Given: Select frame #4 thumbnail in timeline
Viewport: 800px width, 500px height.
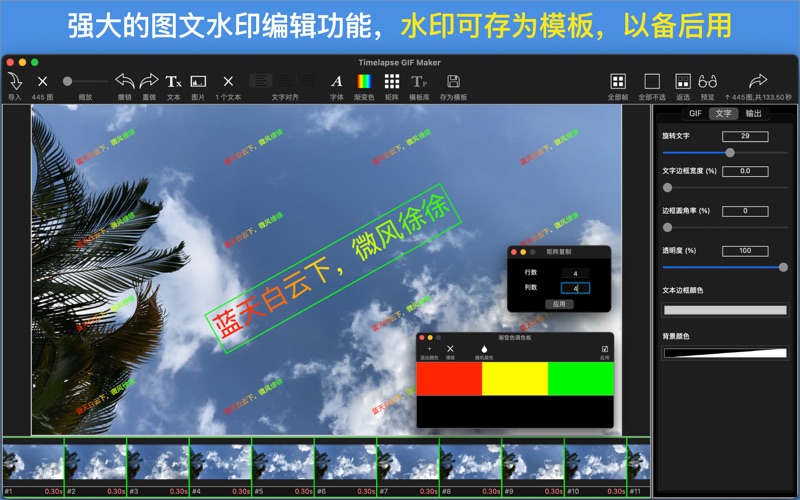Looking at the screenshot, I should click(220, 462).
